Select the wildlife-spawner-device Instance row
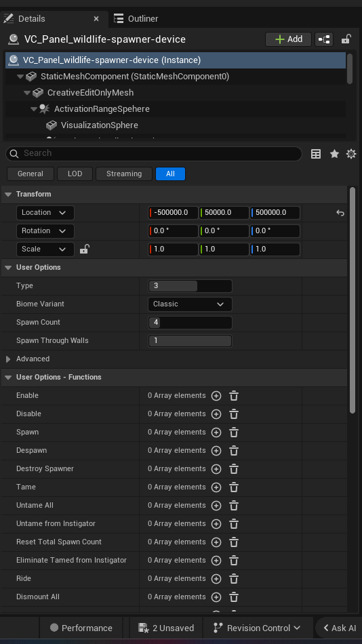This screenshot has width=362, height=644. 176,60
